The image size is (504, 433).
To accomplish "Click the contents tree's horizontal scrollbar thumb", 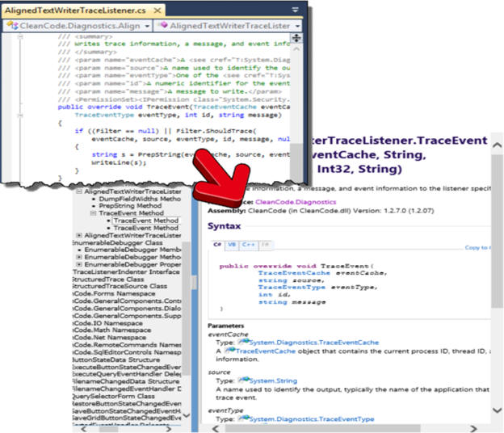I will (108, 429).
